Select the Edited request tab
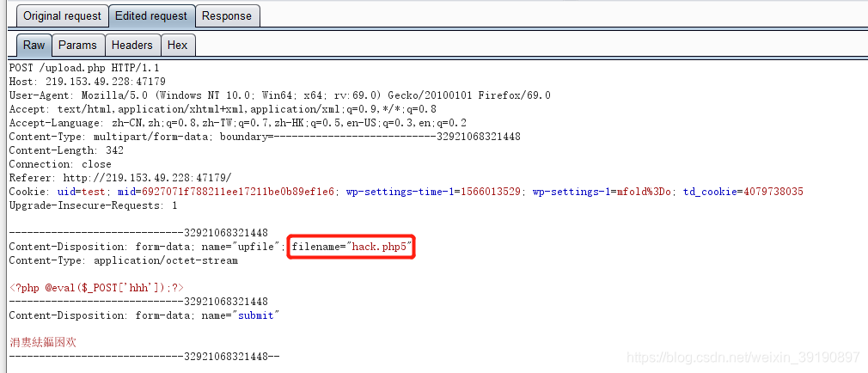This screenshot has width=868, height=373. [x=151, y=16]
